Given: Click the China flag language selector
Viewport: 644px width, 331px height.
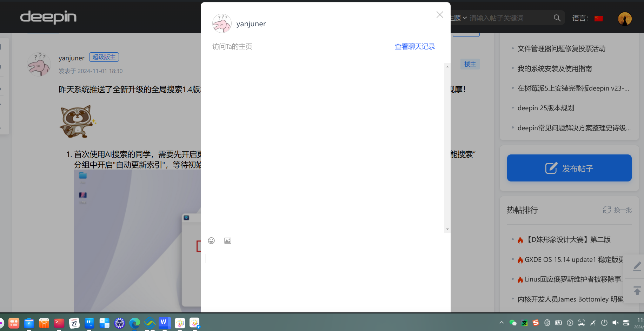Looking at the screenshot, I should tap(599, 18).
